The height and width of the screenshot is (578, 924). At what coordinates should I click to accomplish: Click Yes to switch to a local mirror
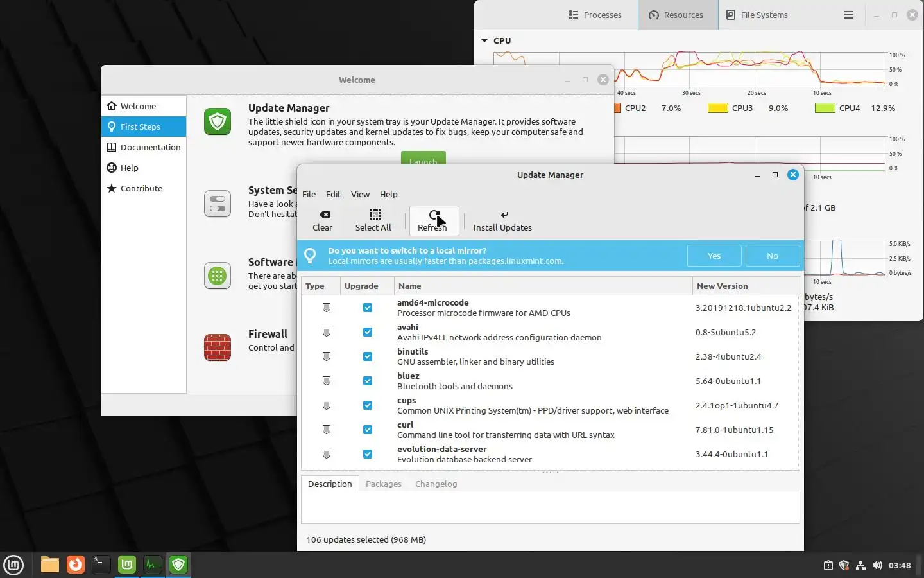714,256
